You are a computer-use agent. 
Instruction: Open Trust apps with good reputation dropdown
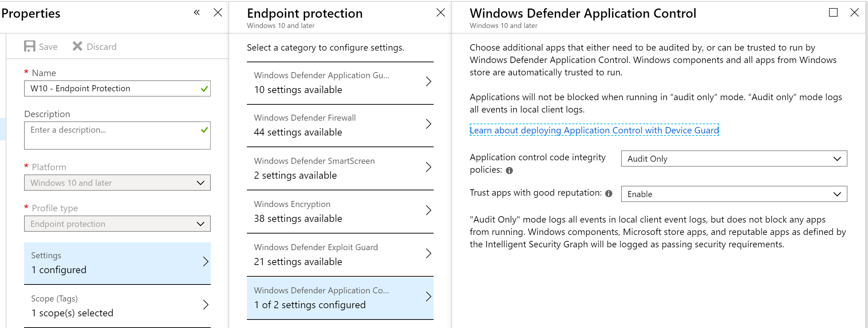click(734, 194)
